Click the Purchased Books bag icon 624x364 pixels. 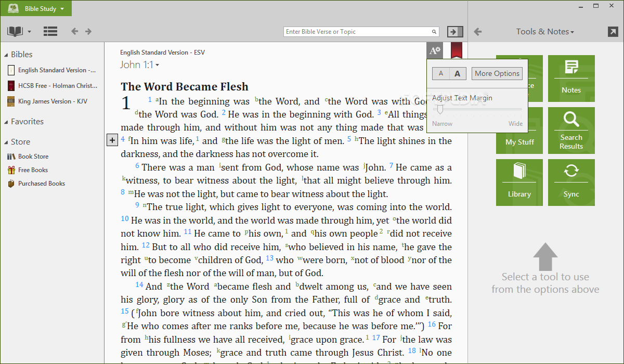pos(11,184)
